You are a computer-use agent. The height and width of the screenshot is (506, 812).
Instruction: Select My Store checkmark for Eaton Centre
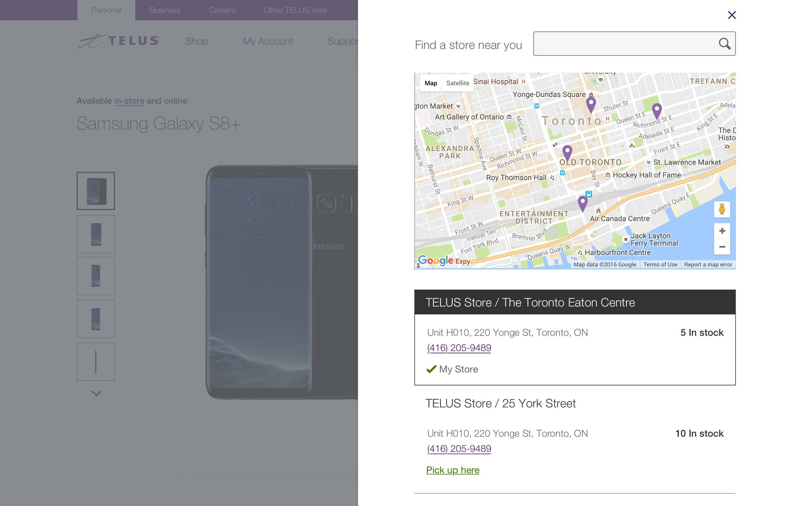432,368
